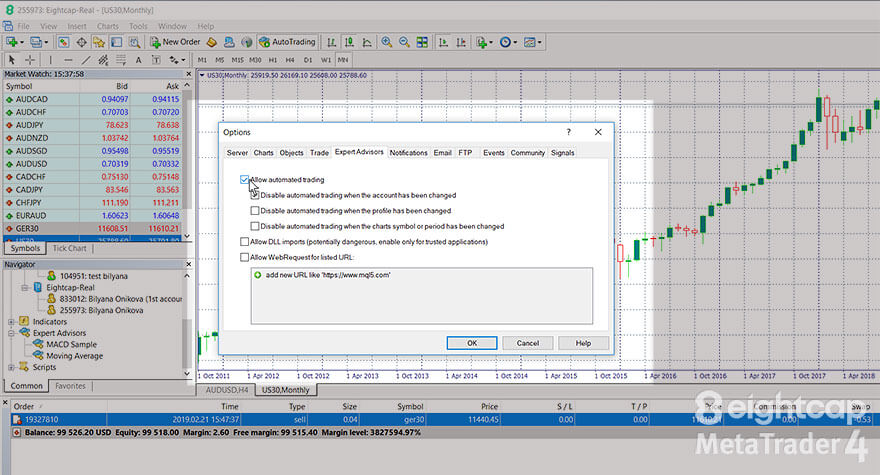Toggle disable trading when account changed
The image size is (880, 475).
pos(255,195)
